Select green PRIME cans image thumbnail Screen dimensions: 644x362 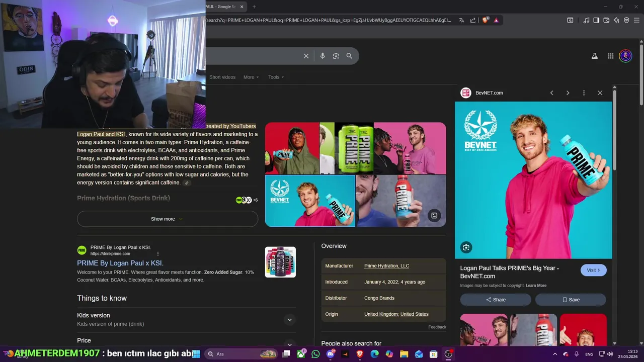(x=354, y=148)
